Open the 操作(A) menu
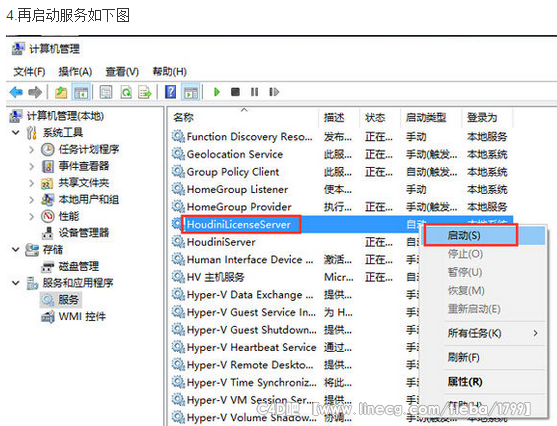The height and width of the screenshot is (426, 557). 75,72
